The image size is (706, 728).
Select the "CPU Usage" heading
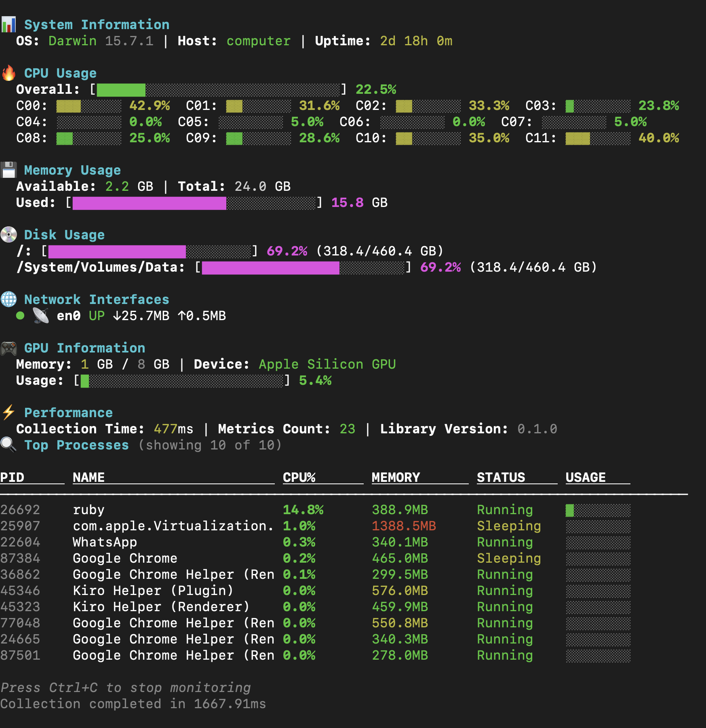[x=61, y=73]
